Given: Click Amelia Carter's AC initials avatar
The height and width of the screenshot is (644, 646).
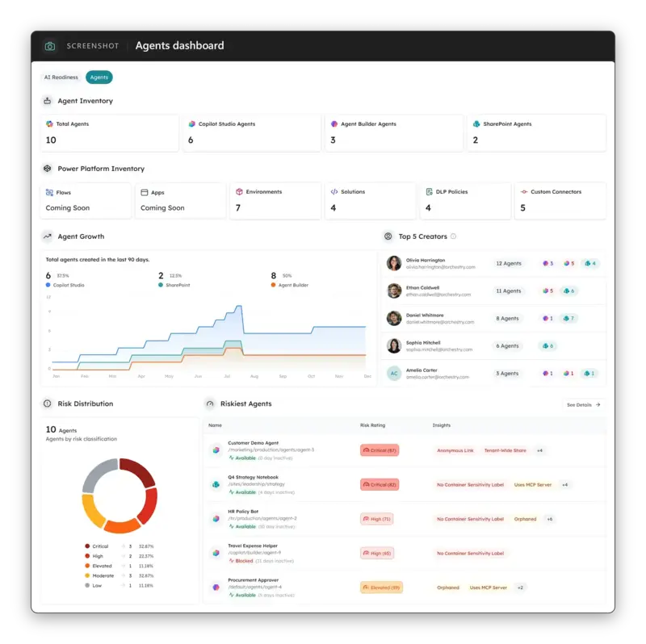Looking at the screenshot, I should tap(394, 374).
